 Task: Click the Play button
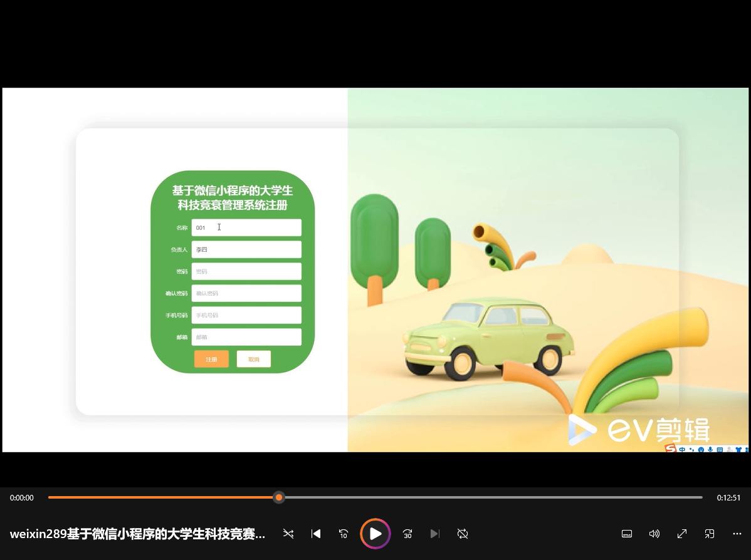[x=376, y=534]
